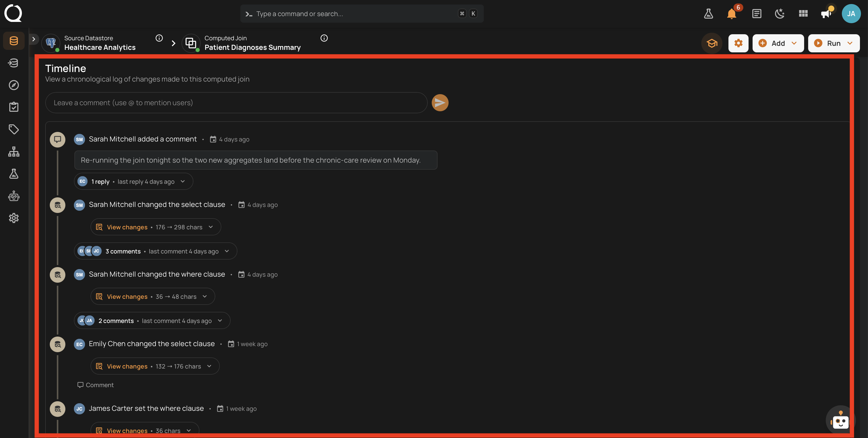Viewport: 868px width, 438px height.
Task: Click Sarah Mitchell's comment text box
Action: pyautogui.click(x=256, y=160)
